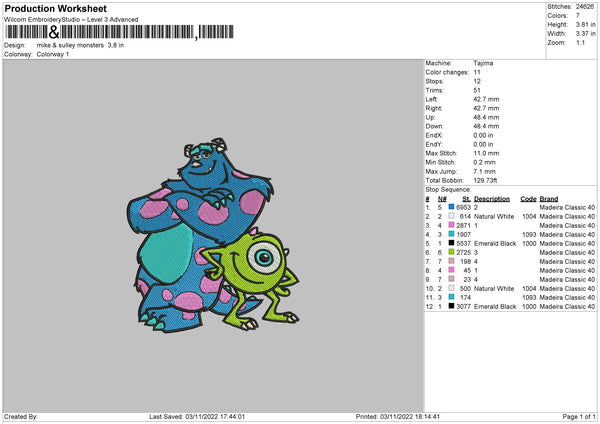Screen dimensions: 600x424
Task: Click 'Natural White' in stop row 2
Action: point(494,216)
